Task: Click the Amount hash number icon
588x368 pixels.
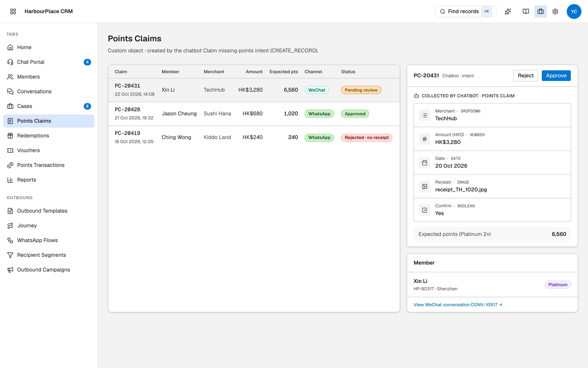Action: pos(424,139)
